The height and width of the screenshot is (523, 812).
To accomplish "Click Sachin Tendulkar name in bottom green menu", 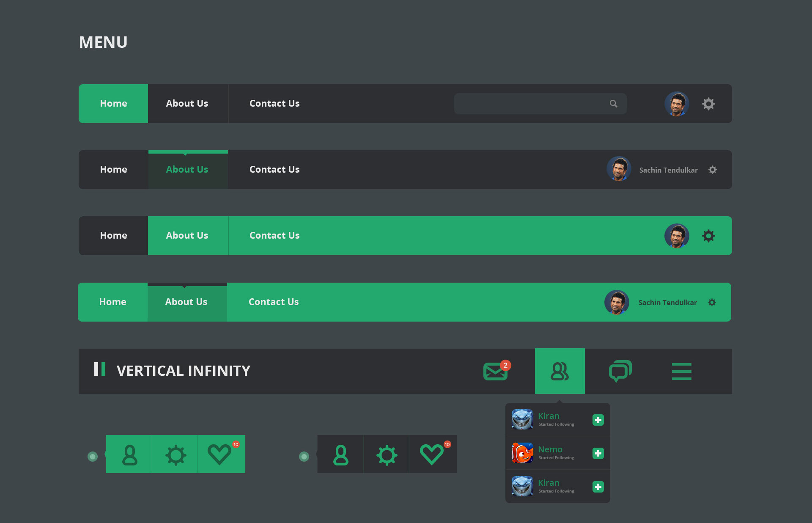I will point(667,303).
